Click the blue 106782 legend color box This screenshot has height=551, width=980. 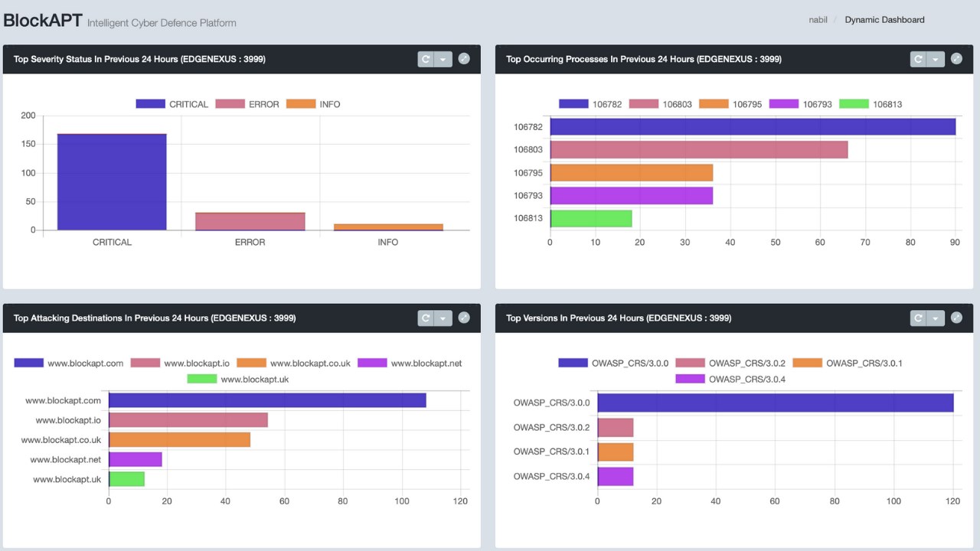coord(573,104)
